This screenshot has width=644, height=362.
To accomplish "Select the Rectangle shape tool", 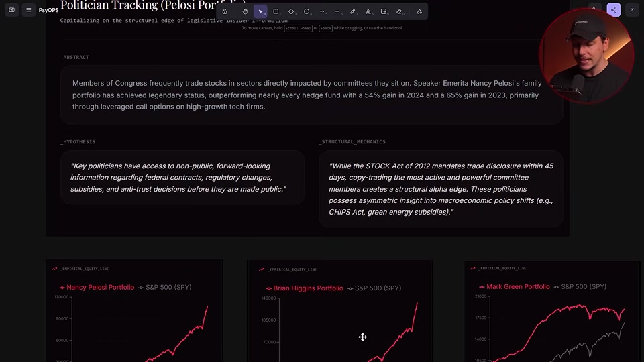I will pos(276,11).
